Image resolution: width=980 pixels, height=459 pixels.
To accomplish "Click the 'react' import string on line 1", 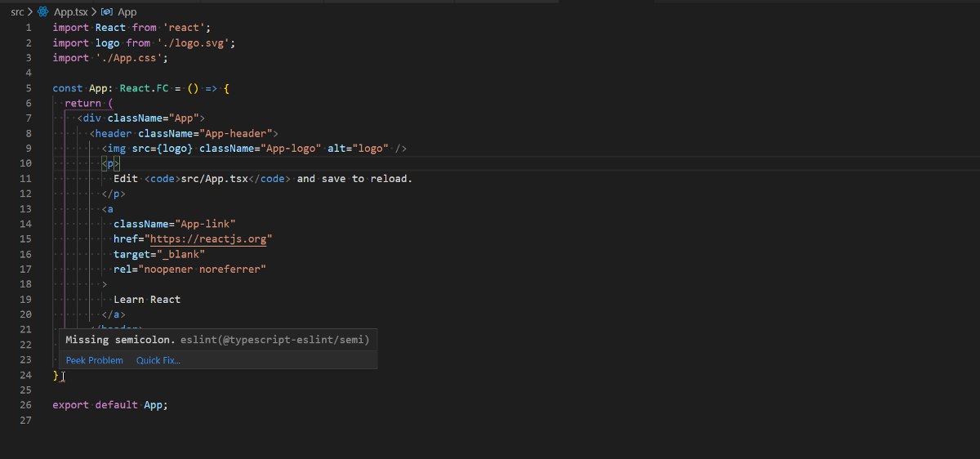I will (x=184, y=27).
